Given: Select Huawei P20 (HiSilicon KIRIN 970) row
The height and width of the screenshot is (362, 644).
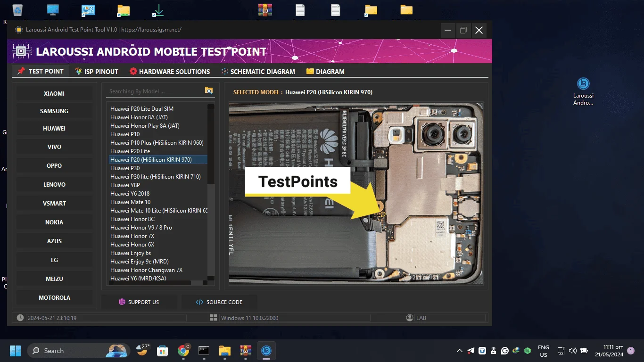Looking at the screenshot, I should coord(158,159).
